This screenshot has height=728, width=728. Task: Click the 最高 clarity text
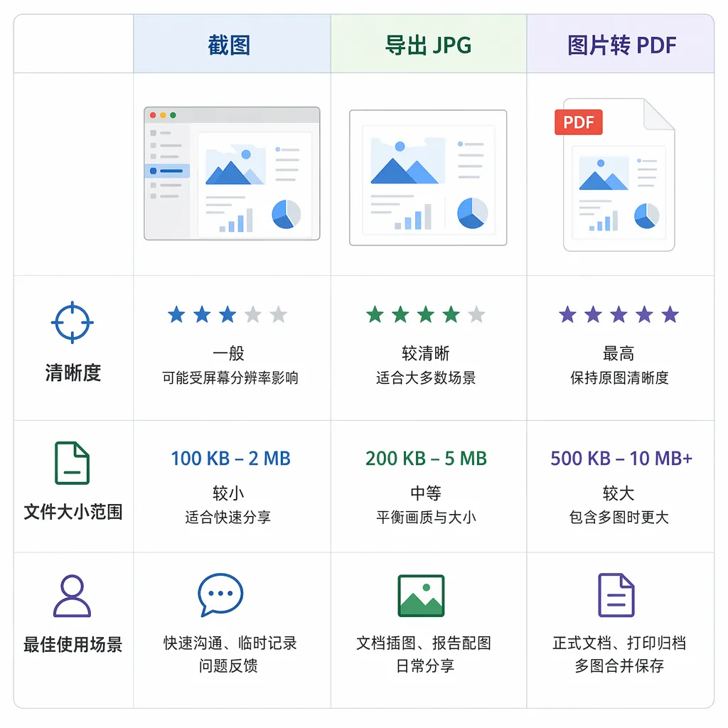[x=619, y=353]
